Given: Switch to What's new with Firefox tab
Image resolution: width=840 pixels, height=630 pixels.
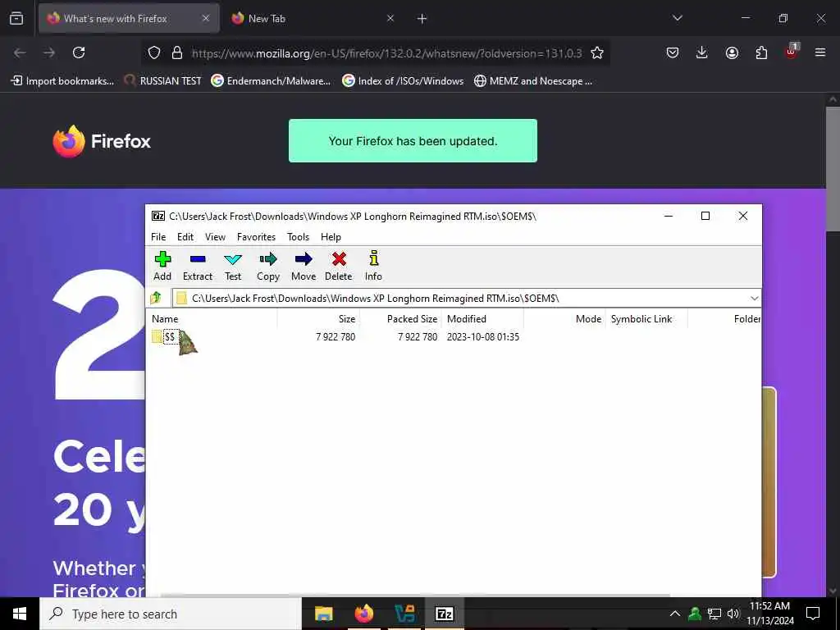Looking at the screenshot, I should [x=129, y=18].
